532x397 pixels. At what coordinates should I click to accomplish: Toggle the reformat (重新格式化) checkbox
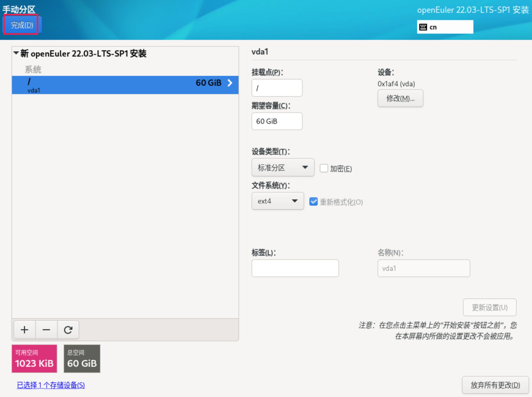click(313, 201)
